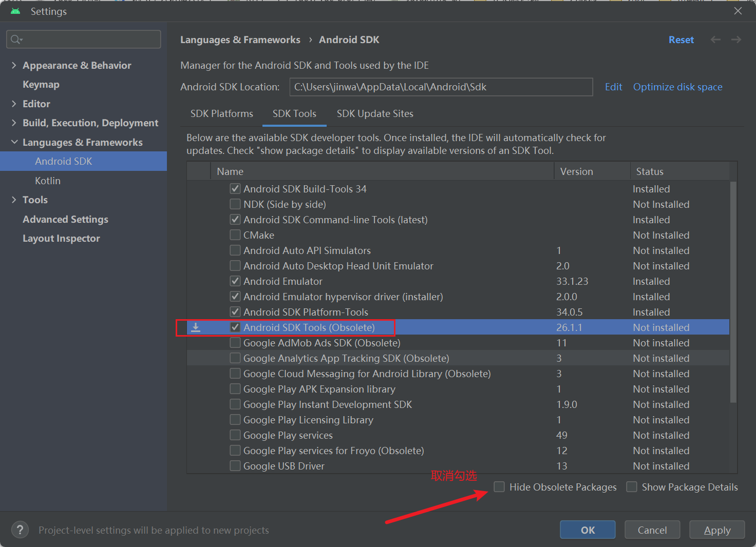Select Google Play services for Froyo row
756x547 pixels.
tap(458, 451)
